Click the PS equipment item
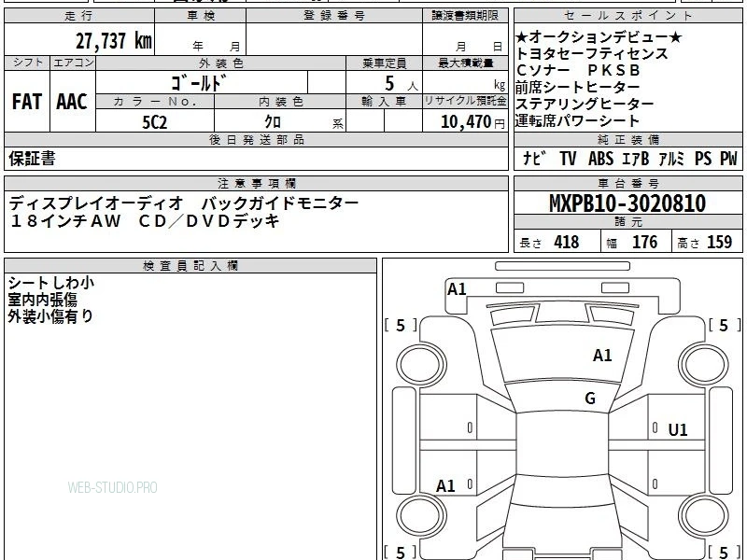The width and height of the screenshot is (747, 560). 703,158
